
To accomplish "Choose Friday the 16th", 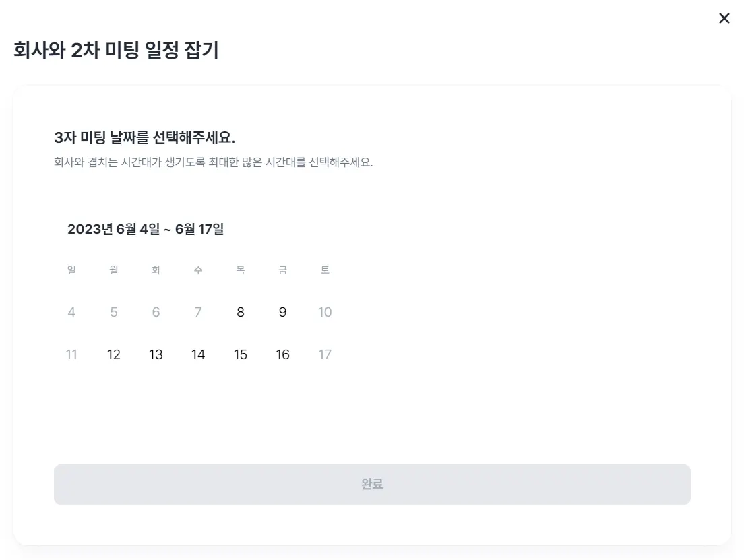I will [282, 355].
